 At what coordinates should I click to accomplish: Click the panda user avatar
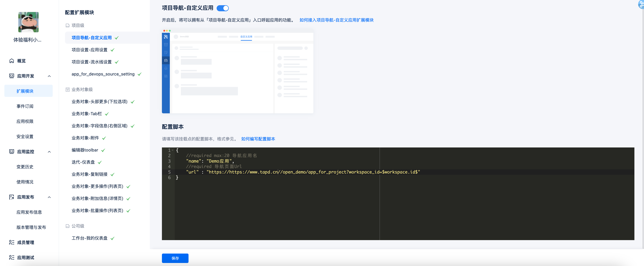click(28, 22)
